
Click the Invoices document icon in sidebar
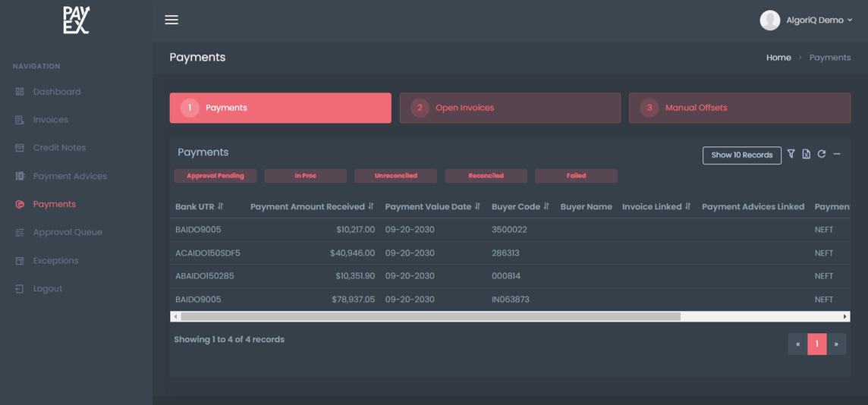pos(20,120)
